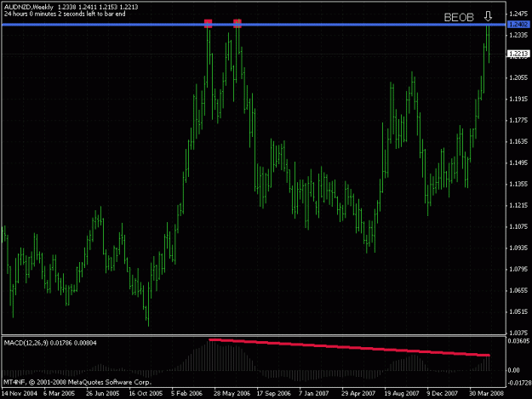
Task: Click the 29 Apr 2007 date label
Action: click(x=358, y=393)
